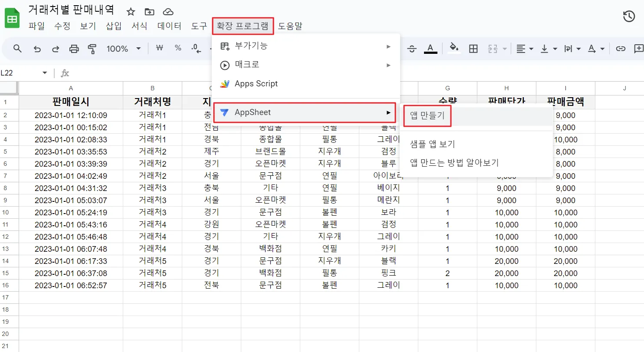Screen dimensions: 644x352
Task: Choose 샘플 앱 보기
Action: 477,144
